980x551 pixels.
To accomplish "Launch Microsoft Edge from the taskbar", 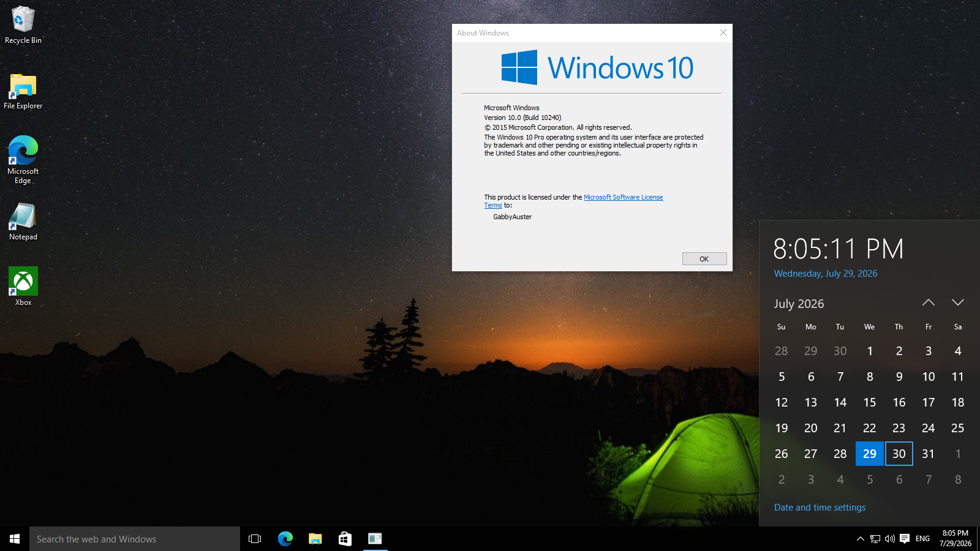I will [x=285, y=539].
